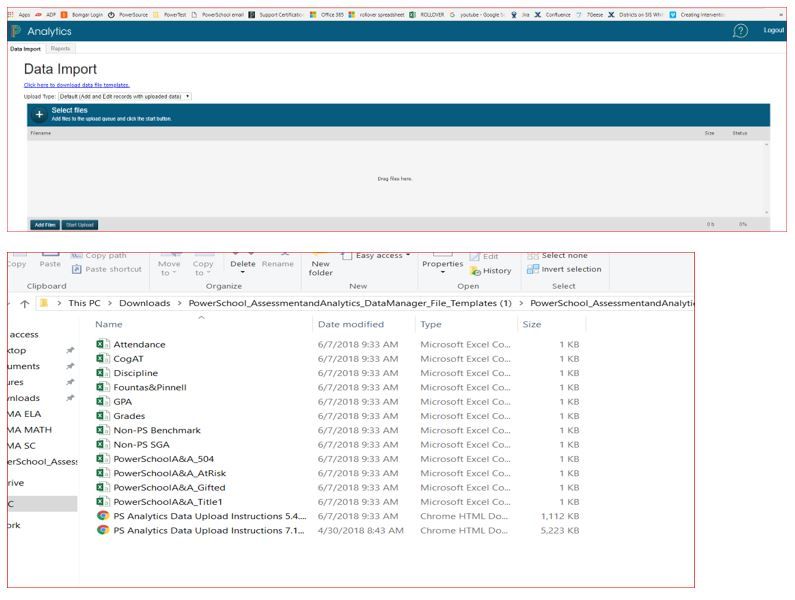
Task: Expand the Move to dropdown
Action: pyautogui.click(x=174, y=273)
